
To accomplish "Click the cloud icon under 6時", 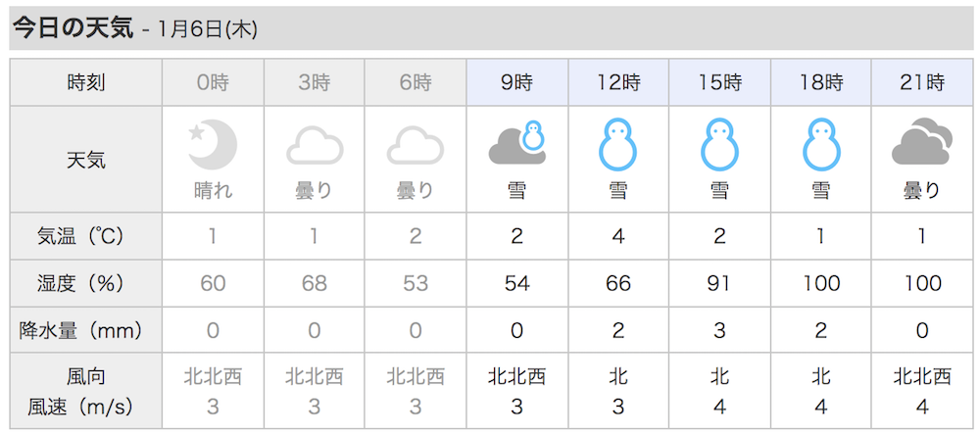I will point(416,146).
